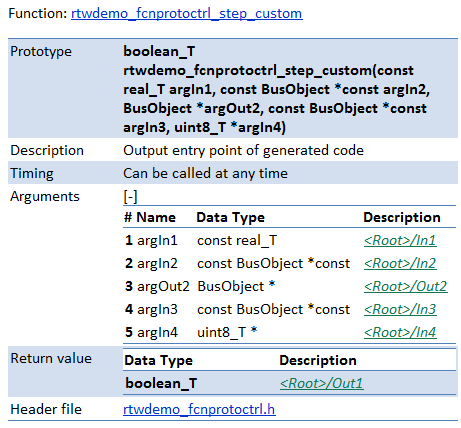Open the rtwdemo_fcnprotoctrl.h header file
The width and height of the screenshot is (461, 428).
pyautogui.click(x=199, y=409)
